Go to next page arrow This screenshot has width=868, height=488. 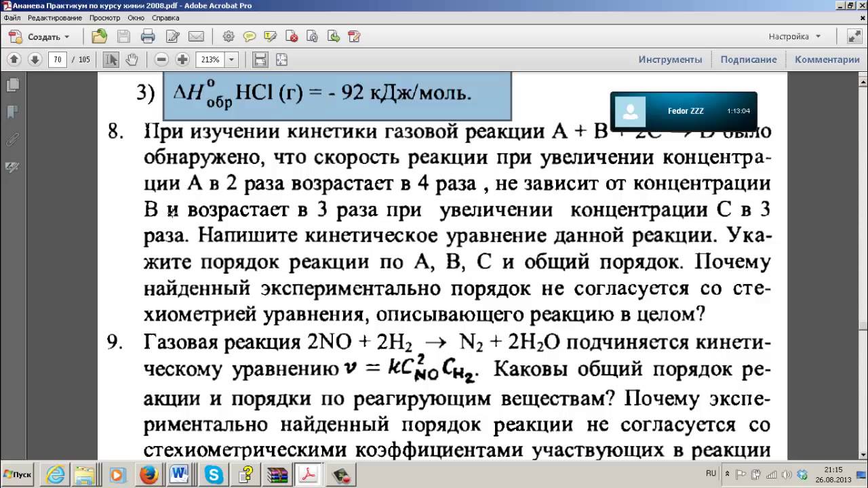coord(35,60)
